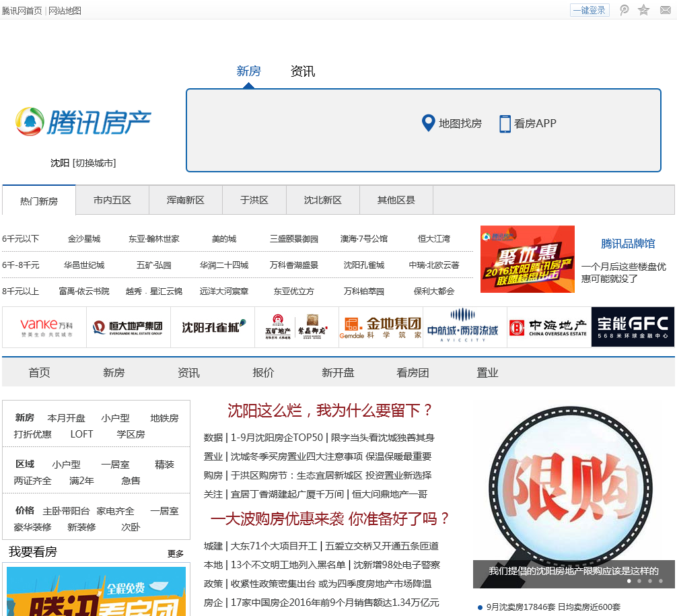The image size is (677, 616).
Task: Click the 8千元以上 price range
Action: click(21, 292)
